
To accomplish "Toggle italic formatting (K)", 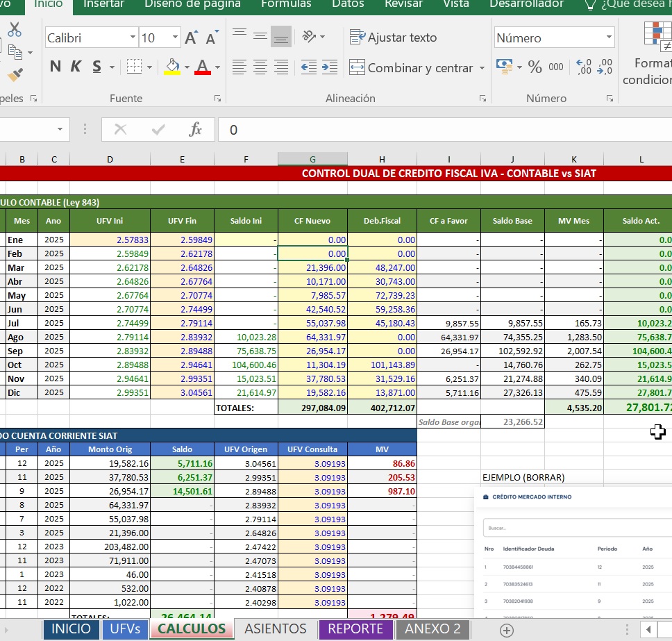I will (76, 67).
